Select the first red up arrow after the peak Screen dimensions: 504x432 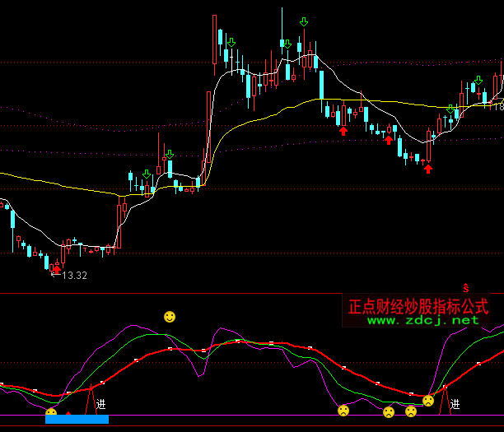point(343,130)
